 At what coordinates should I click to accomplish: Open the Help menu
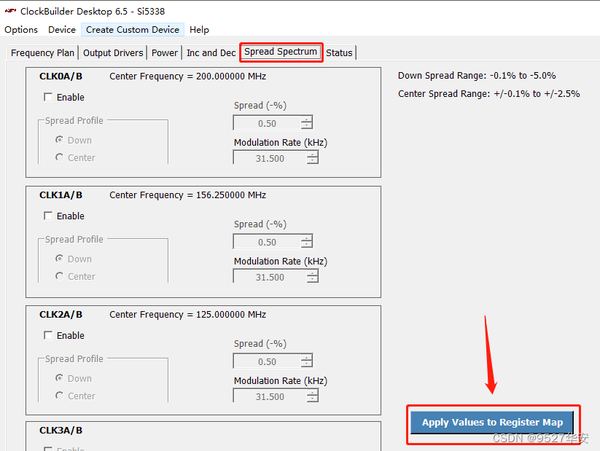[199, 29]
